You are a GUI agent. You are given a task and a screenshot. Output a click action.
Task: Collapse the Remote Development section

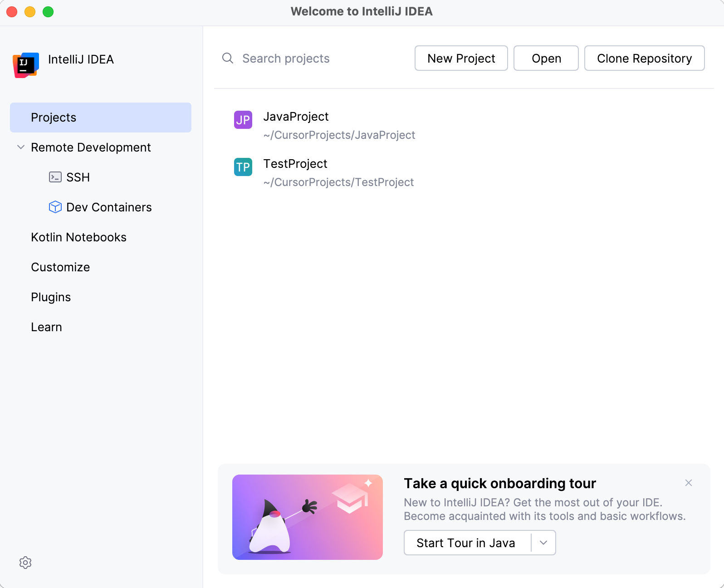20,147
